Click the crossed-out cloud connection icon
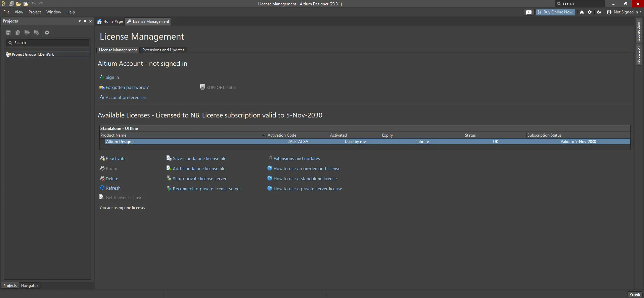This screenshot has height=298, width=644. pyautogui.click(x=599, y=12)
